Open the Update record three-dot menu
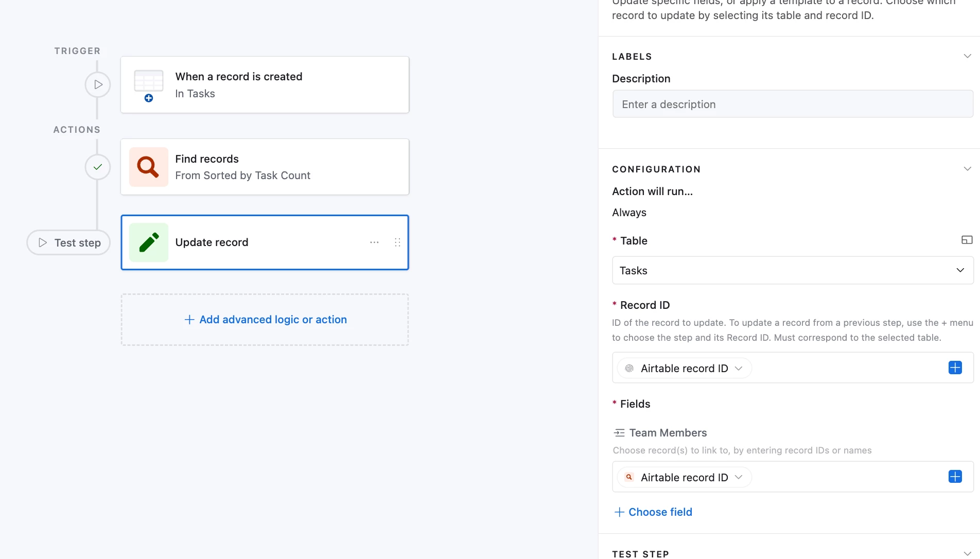 [x=374, y=242]
